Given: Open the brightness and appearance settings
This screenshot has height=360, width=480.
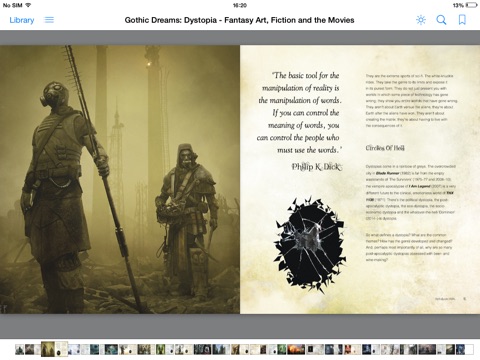Looking at the screenshot, I should pos(421,20).
